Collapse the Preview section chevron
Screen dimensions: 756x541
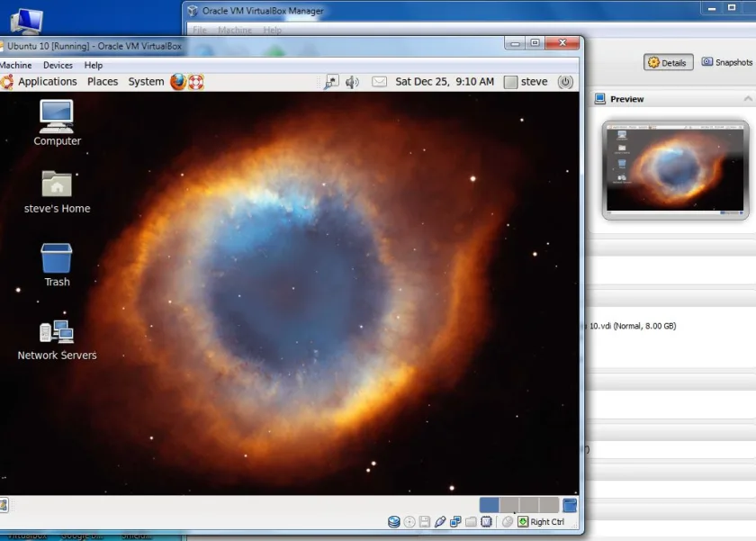click(x=748, y=99)
